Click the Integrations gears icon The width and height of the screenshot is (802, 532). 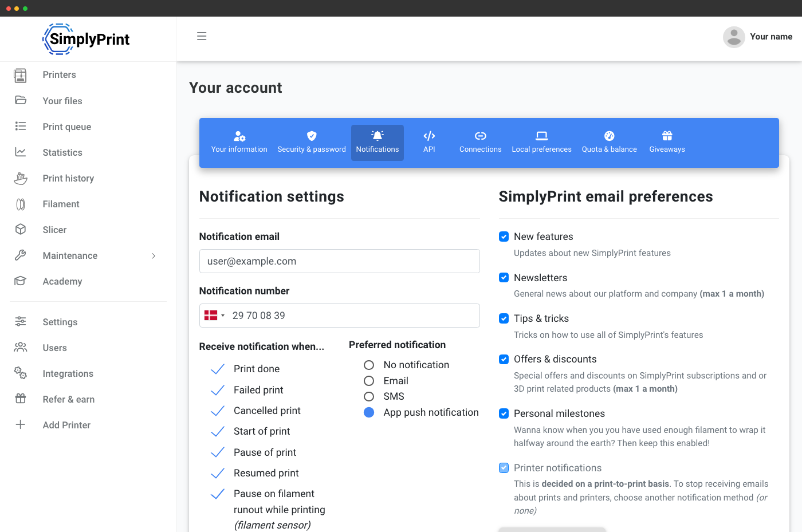(x=21, y=373)
